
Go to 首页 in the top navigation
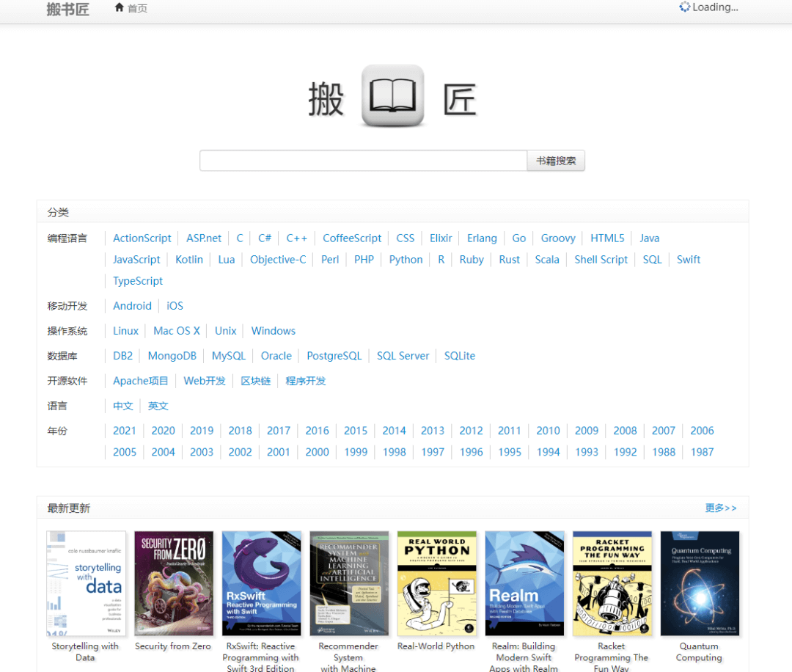(x=137, y=9)
